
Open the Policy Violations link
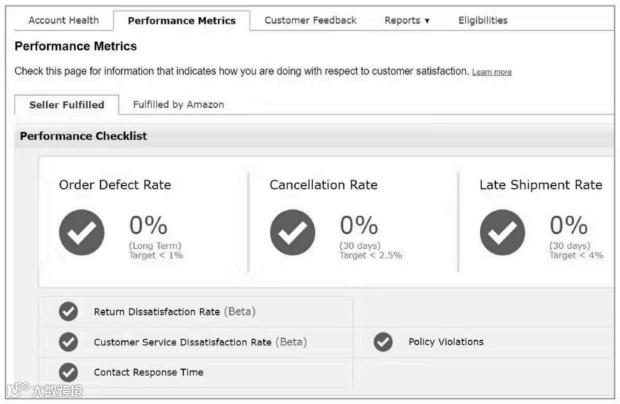coord(445,342)
